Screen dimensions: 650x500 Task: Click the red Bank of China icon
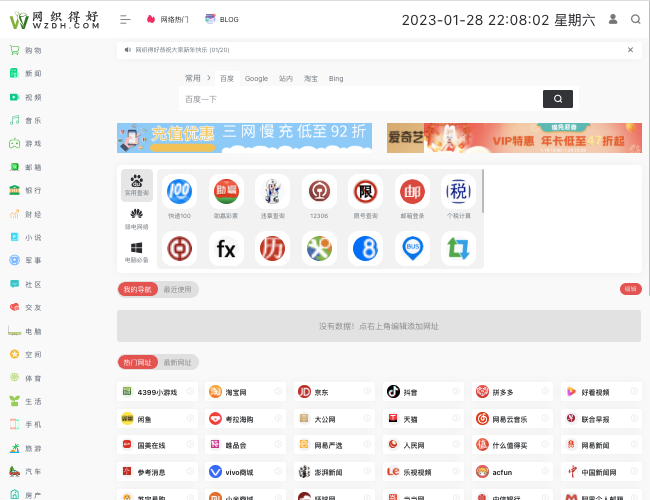pos(179,249)
